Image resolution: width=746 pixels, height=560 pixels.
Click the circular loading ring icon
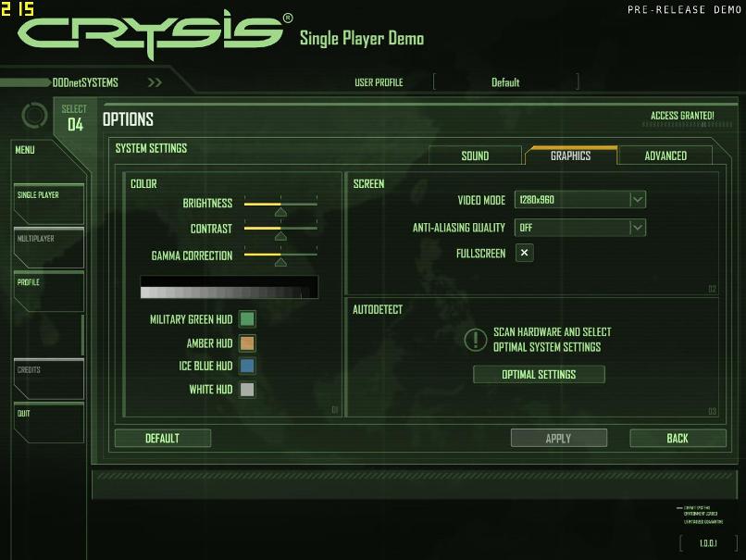pos(34,115)
